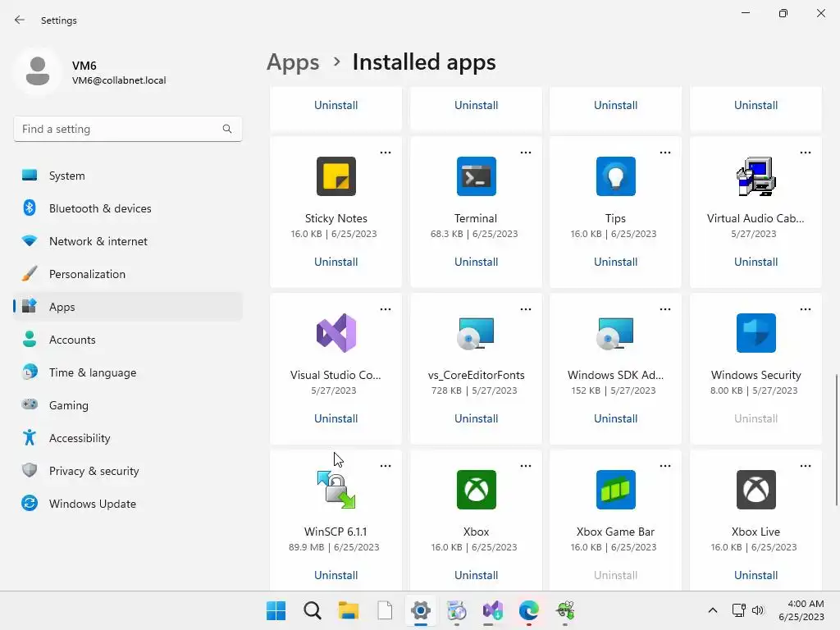
Task: Click the WinSCP 6.1.1 app icon
Action: coord(336,490)
